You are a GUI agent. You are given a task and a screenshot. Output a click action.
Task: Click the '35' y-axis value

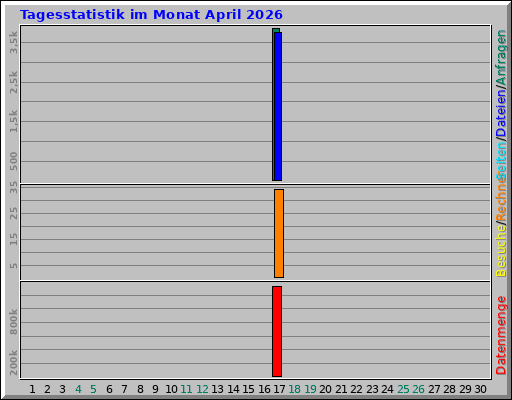(13, 188)
